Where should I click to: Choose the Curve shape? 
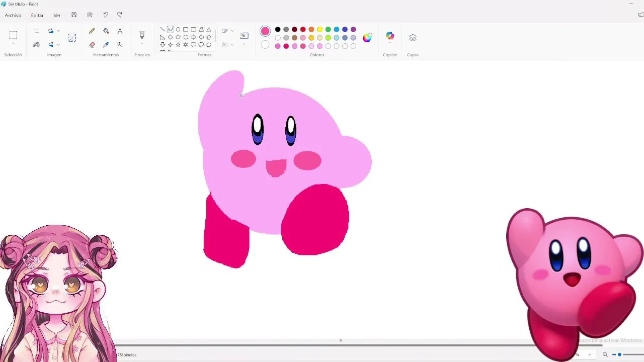(170, 30)
